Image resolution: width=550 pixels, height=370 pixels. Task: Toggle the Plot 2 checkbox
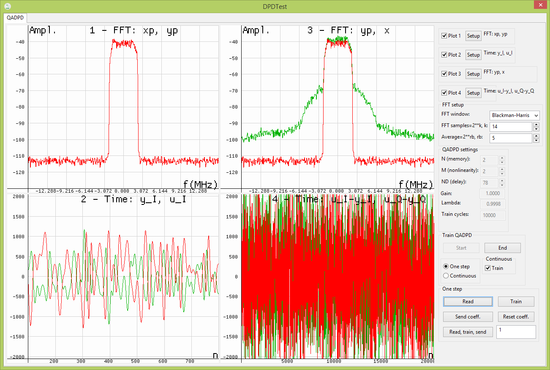444,55
